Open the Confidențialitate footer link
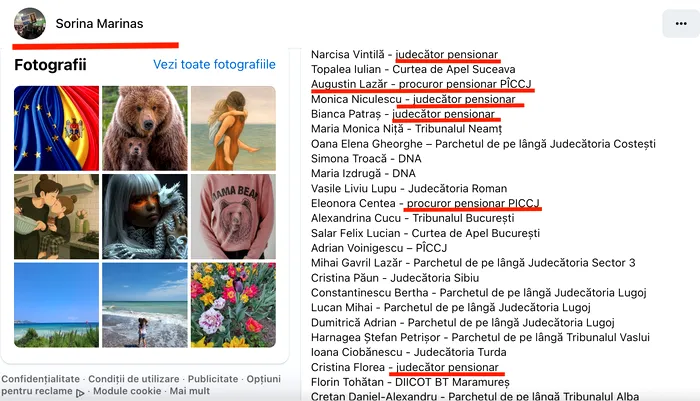Viewport: 700px width, 401px height. tap(40, 379)
